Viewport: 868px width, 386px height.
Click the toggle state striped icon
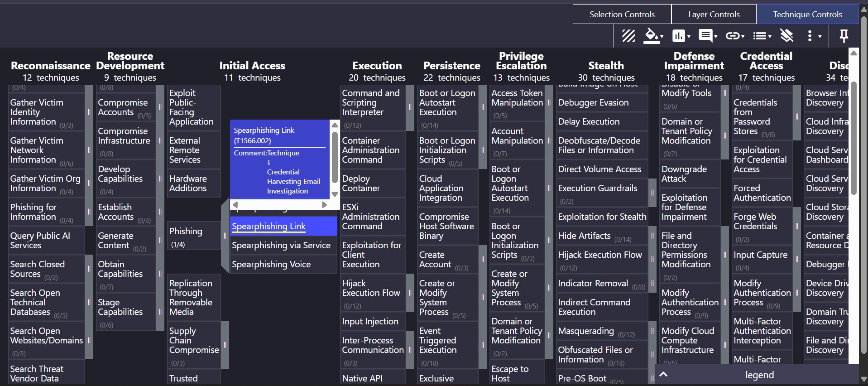pos(628,36)
